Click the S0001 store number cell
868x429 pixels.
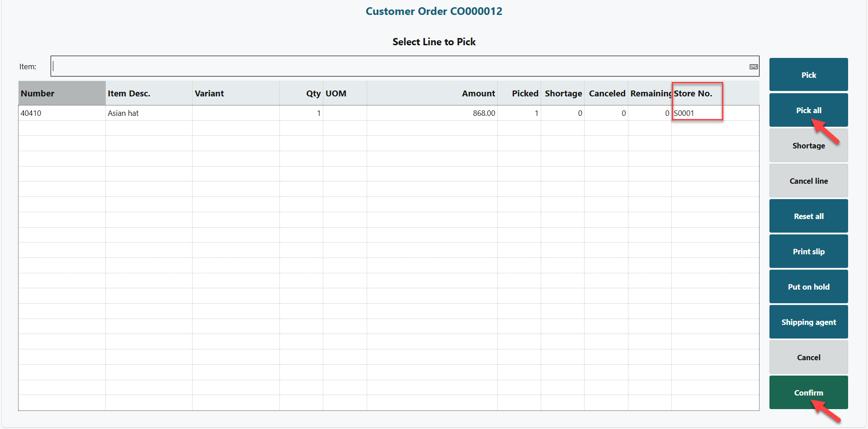pyautogui.click(x=684, y=113)
